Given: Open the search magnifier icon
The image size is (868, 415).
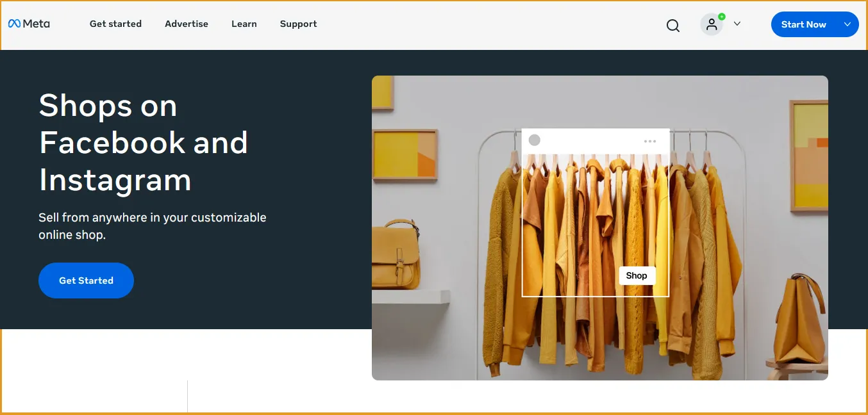Looking at the screenshot, I should (x=673, y=26).
